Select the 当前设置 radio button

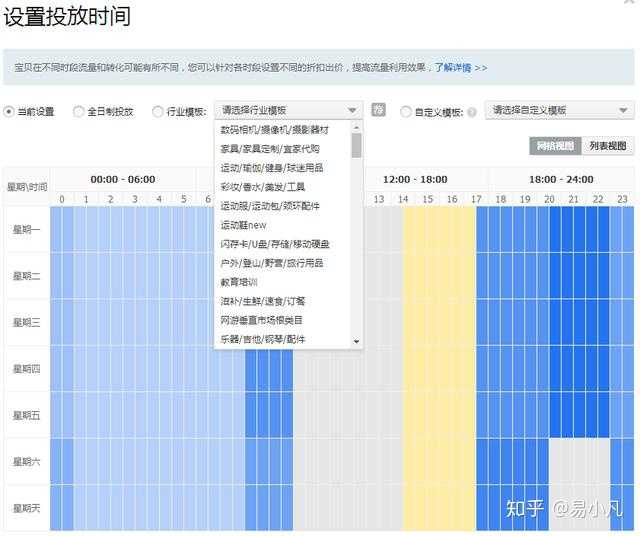9,111
